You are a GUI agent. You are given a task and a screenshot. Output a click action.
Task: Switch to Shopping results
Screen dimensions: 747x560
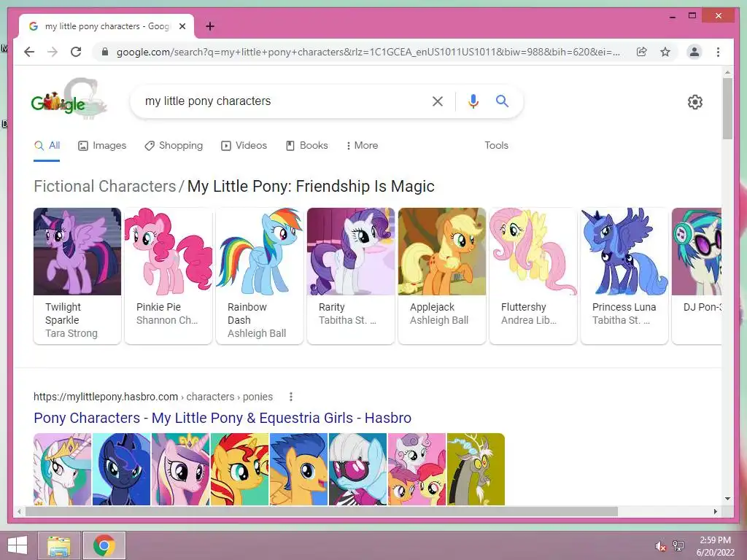pyautogui.click(x=174, y=145)
